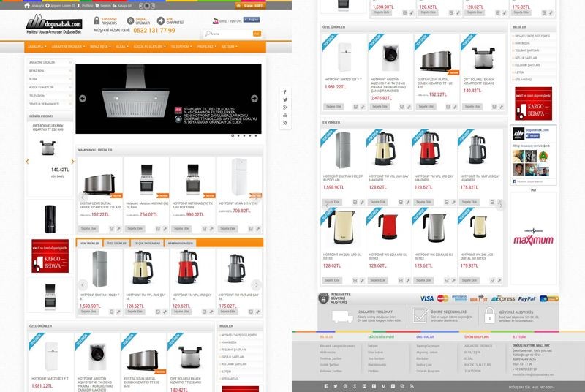
Task: Open the KLİMA nav dropdown
Action: tap(122, 47)
